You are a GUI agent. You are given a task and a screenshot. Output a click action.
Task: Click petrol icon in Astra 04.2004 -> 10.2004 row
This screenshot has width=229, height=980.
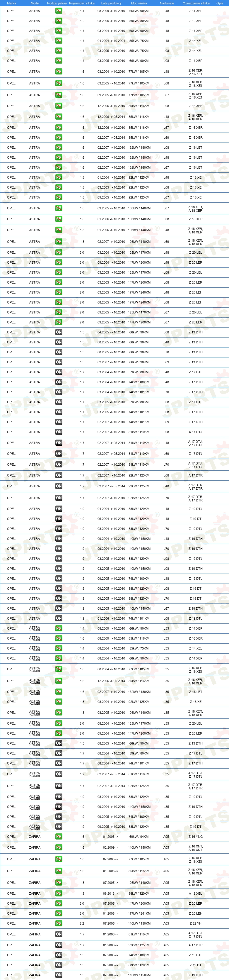point(59,41)
